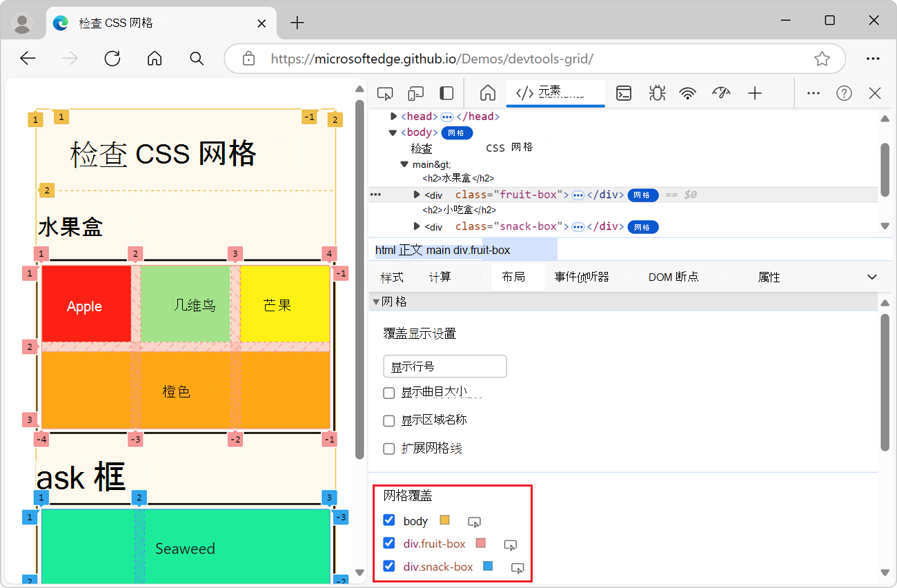The width and height of the screenshot is (897, 588).
Task: Open DevTools customization menu via ellipsis
Action: click(813, 92)
